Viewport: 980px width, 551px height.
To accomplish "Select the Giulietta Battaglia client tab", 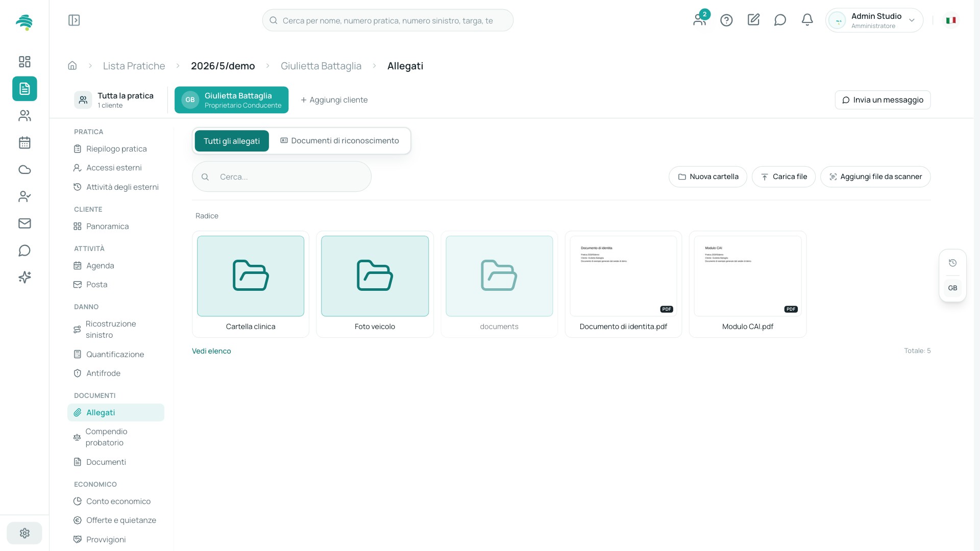I will coord(231,100).
